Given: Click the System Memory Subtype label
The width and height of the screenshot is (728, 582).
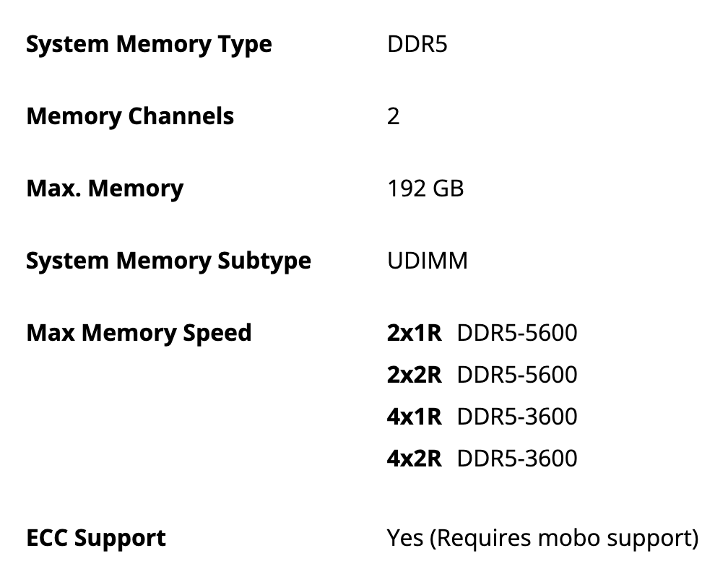Looking at the screenshot, I should (x=168, y=261).
